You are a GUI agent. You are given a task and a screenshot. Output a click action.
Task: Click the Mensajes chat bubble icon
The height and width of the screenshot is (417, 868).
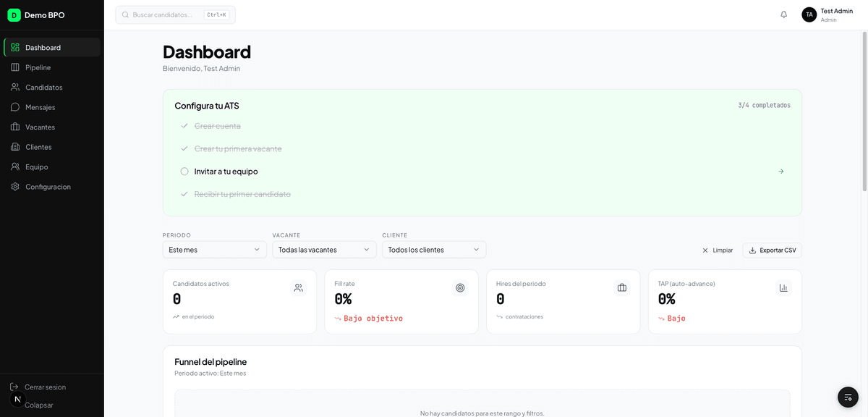pyautogui.click(x=15, y=107)
